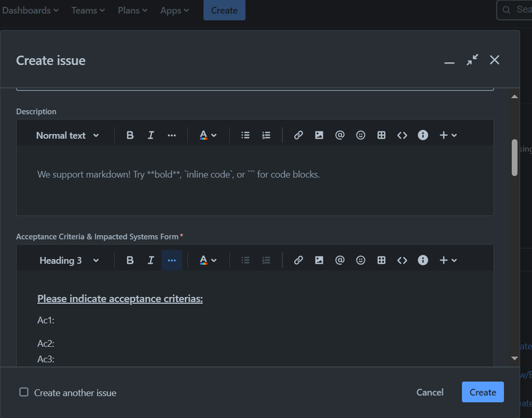Click scroll down arrow in dialog
Viewport: 532px width, 418px height.
[x=514, y=358]
